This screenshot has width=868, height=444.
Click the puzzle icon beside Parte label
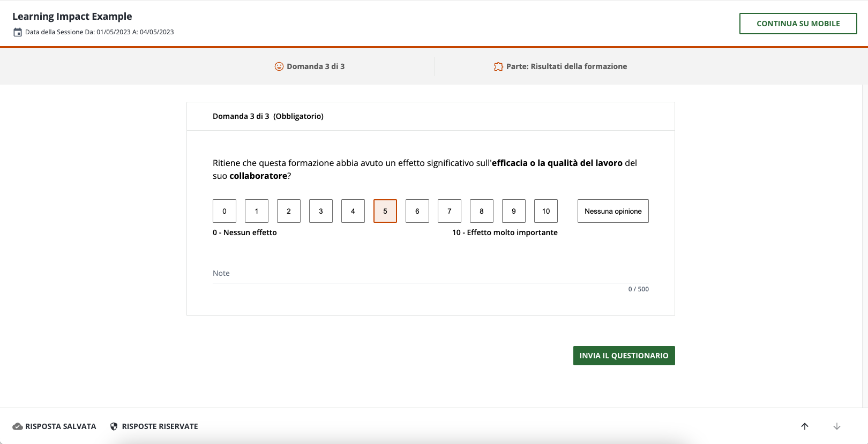[x=498, y=66]
